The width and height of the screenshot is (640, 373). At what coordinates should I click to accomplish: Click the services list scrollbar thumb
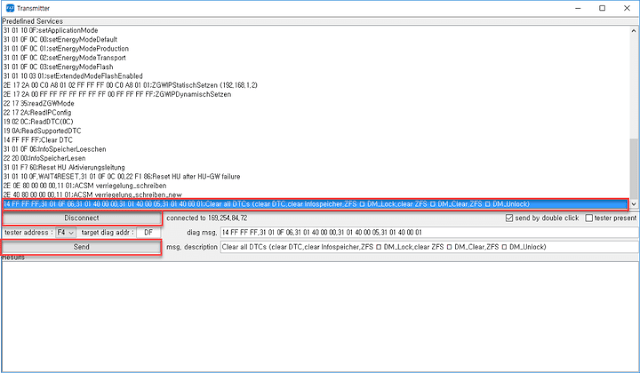coord(633,168)
